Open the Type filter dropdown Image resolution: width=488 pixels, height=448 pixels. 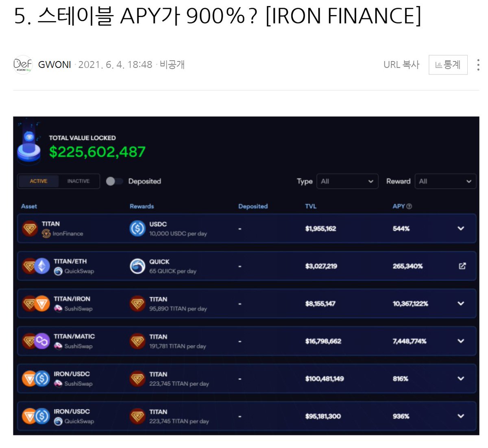[x=347, y=181]
